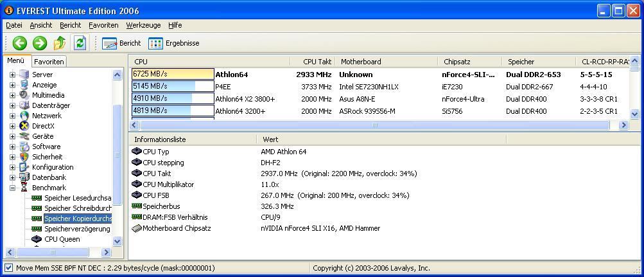Viewport: 644px width, 277px height.
Task: Expand the Software tree node
Action: 12,147
